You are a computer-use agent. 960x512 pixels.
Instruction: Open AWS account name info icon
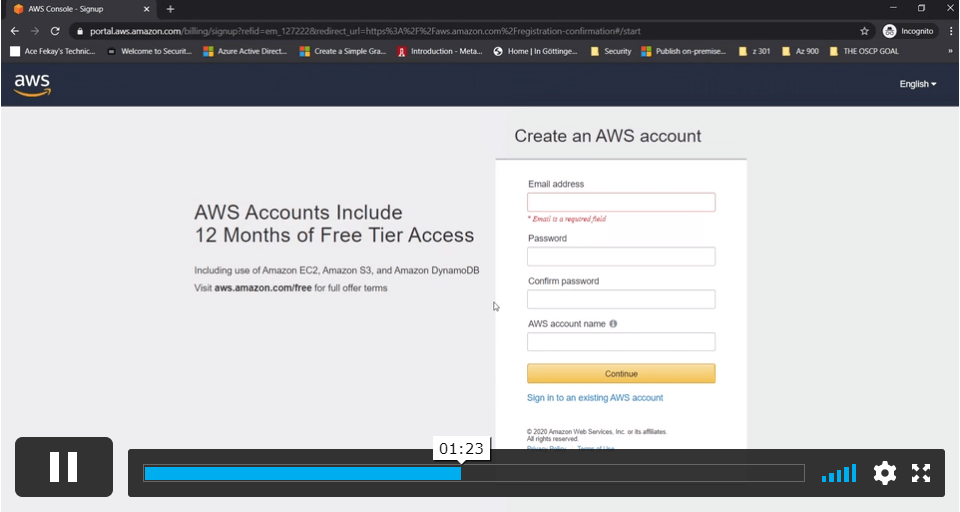tap(613, 323)
